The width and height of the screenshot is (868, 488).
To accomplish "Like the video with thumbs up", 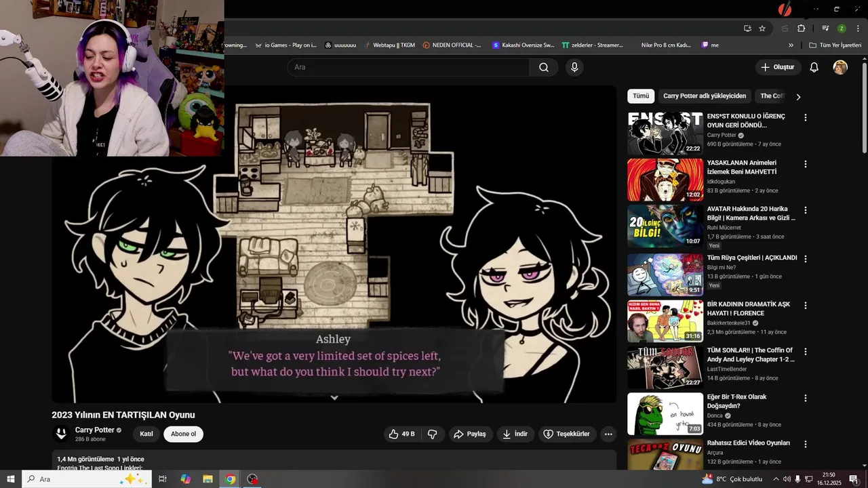I will (x=401, y=434).
